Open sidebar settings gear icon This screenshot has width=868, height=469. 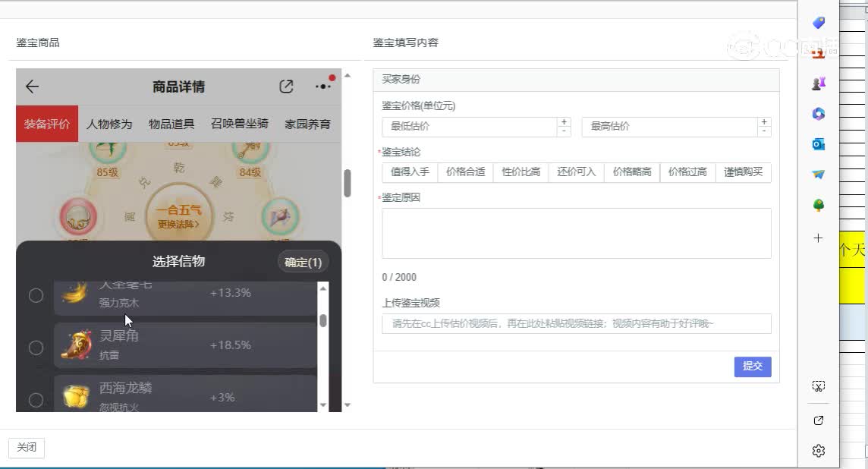(x=818, y=451)
